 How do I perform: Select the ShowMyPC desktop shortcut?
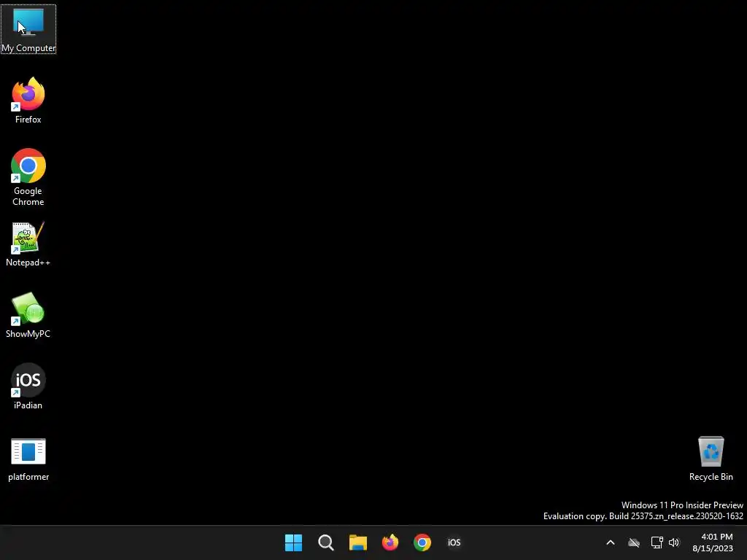click(x=28, y=315)
